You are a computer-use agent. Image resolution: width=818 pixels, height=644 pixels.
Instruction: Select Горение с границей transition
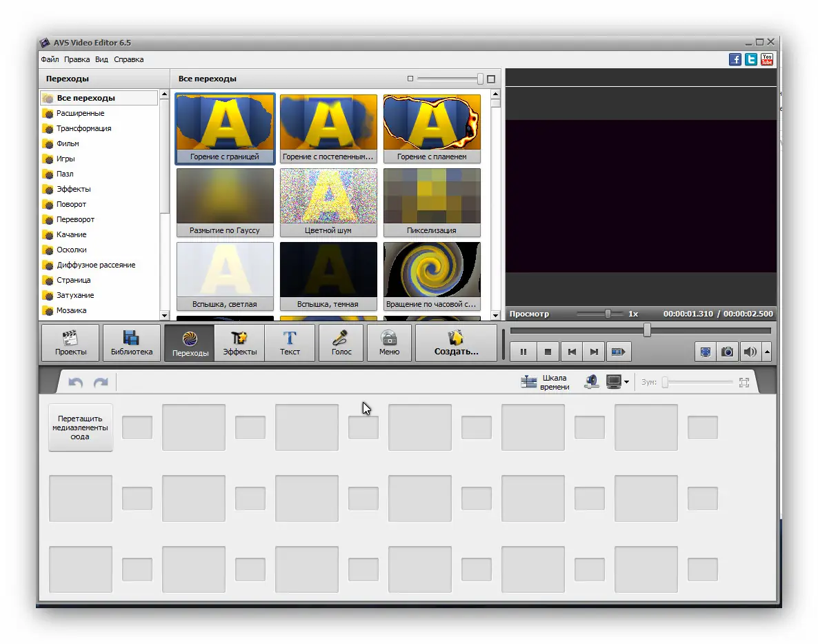pyautogui.click(x=225, y=129)
